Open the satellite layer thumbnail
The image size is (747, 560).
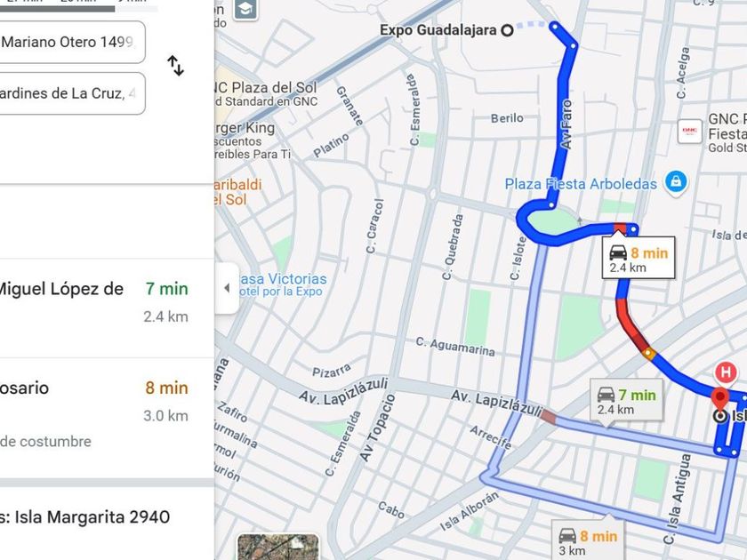tap(277, 547)
